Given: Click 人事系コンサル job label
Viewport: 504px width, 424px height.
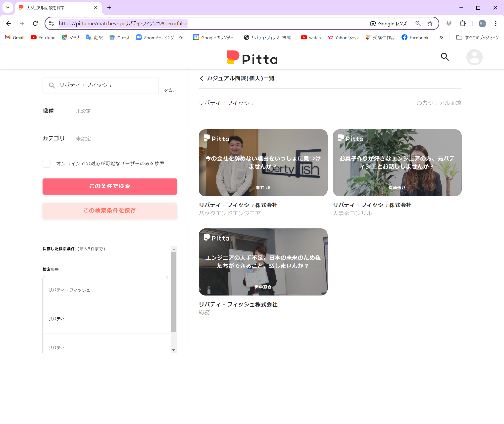Looking at the screenshot, I should point(352,213).
